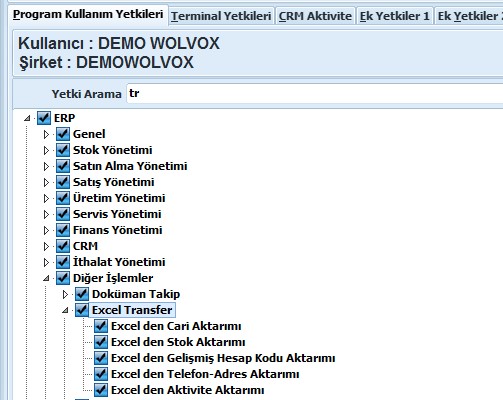Toggle Excel den Aktivite Aktarımı checkbox

point(101,390)
